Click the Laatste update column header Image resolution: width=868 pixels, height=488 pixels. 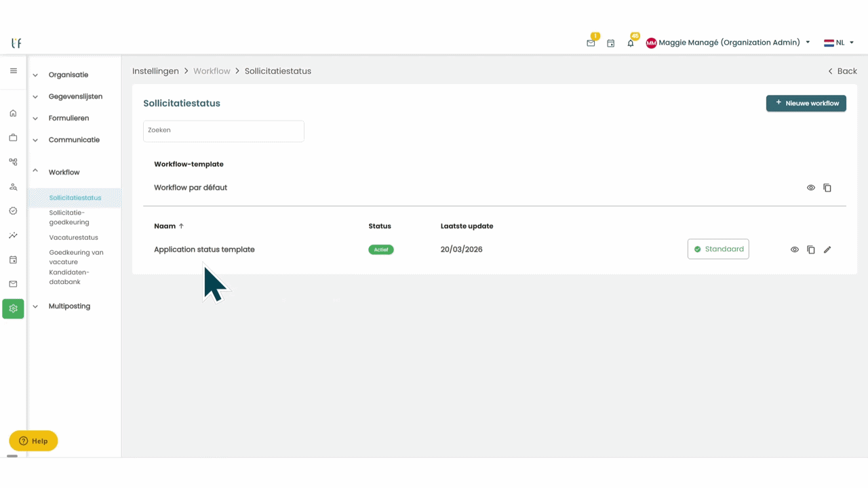click(467, 226)
